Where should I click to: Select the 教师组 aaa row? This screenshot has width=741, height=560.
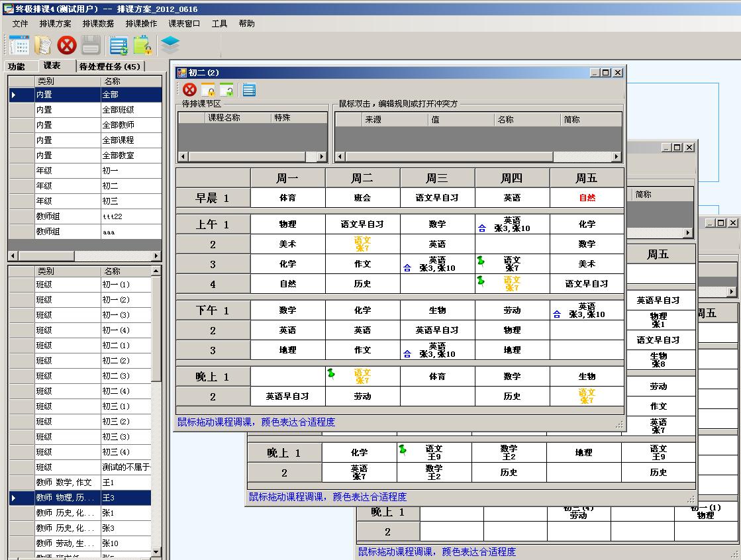[85, 231]
